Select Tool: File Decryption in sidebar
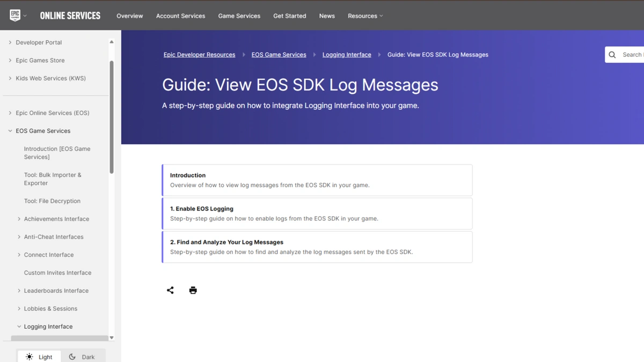Screen dimensions: 644x362 point(52,201)
